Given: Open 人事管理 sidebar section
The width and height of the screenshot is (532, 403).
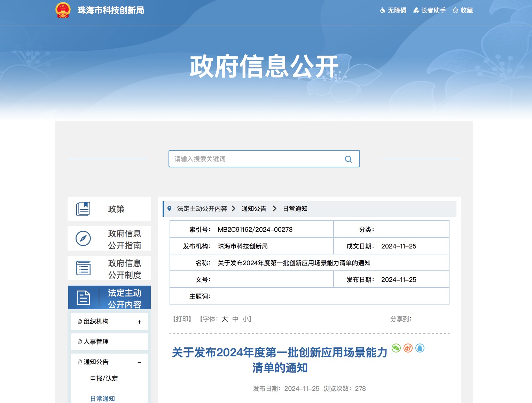Looking at the screenshot, I should (96, 342).
